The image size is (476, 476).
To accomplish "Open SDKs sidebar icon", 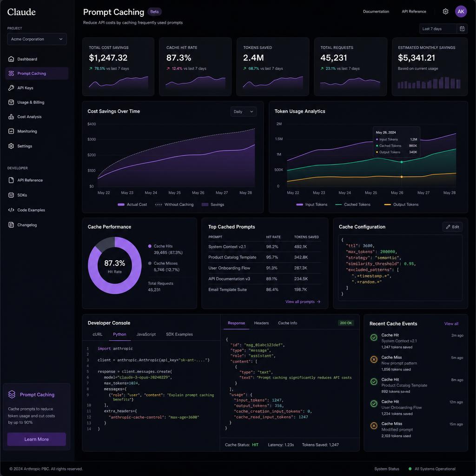I will (11, 195).
